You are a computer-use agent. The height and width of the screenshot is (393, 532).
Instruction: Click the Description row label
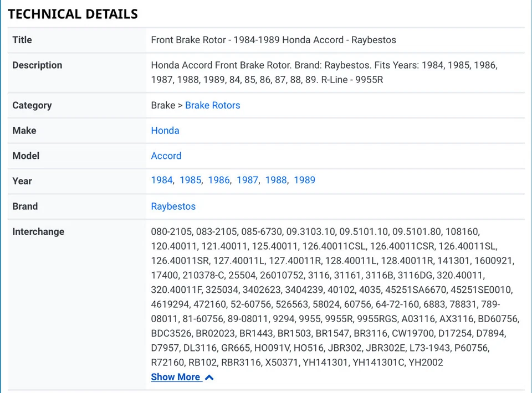click(x=37, y=65)
